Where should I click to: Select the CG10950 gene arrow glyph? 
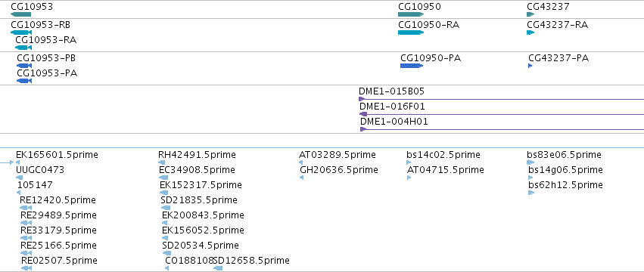click(x=411, y=14)
